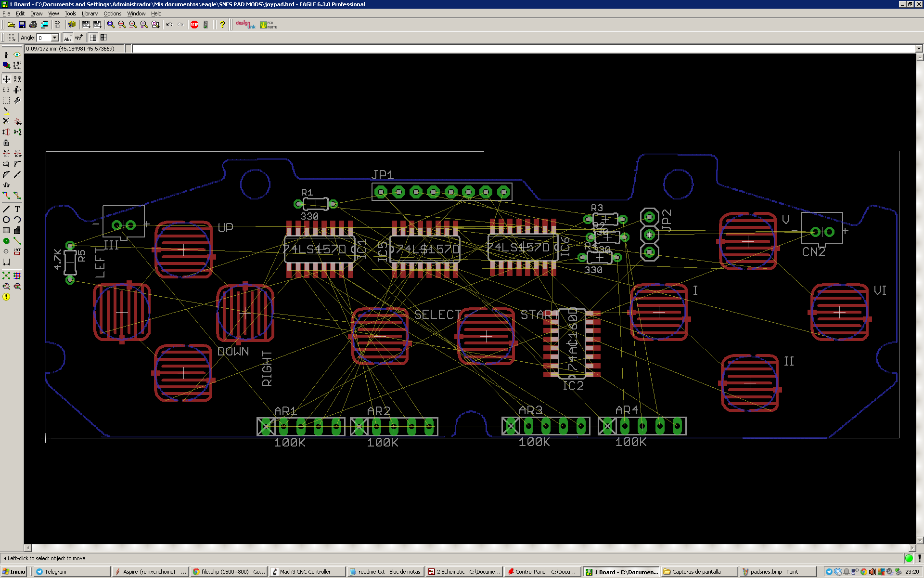Select the Text tool
924x578 pixels.
17,209
